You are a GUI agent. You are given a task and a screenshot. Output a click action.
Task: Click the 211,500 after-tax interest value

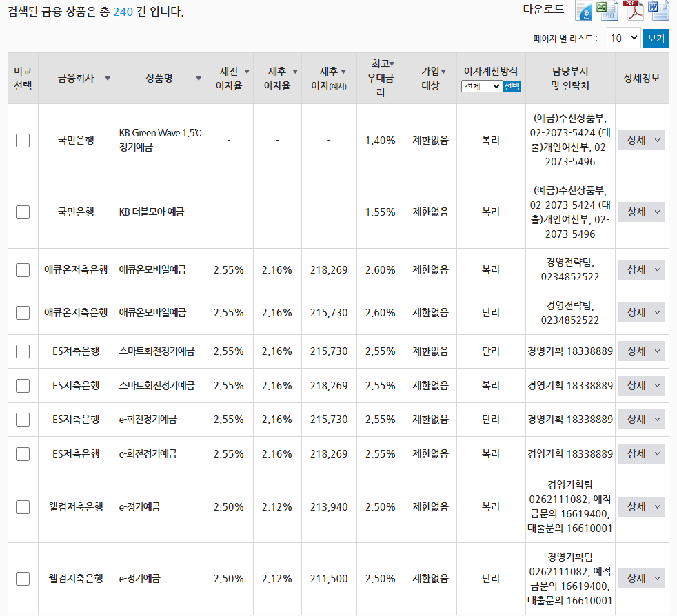(329, 578)
